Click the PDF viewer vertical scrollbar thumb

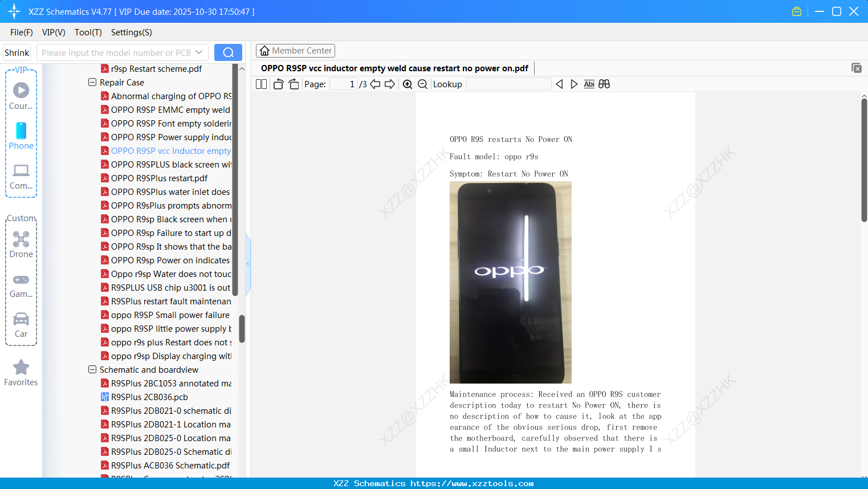(864, 160)
